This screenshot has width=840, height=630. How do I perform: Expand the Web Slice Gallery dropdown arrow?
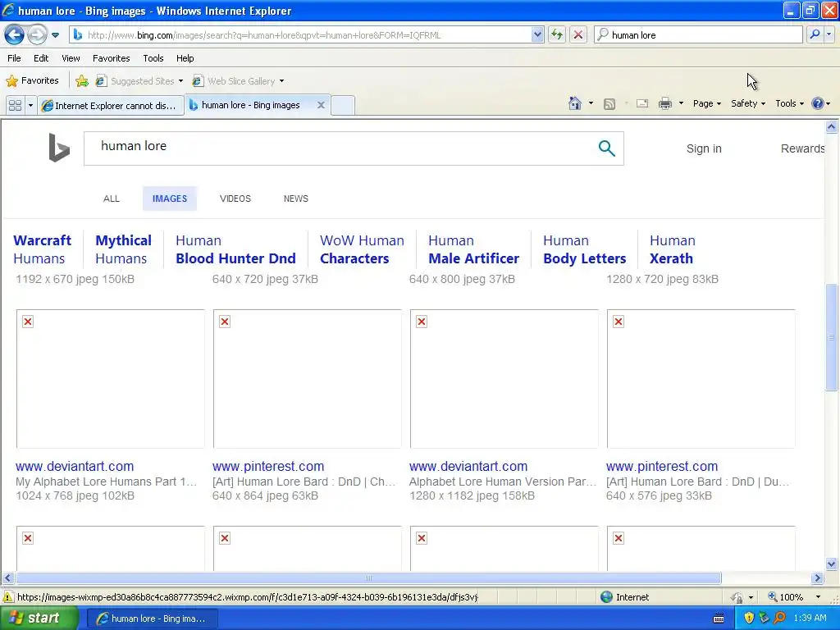282,81
